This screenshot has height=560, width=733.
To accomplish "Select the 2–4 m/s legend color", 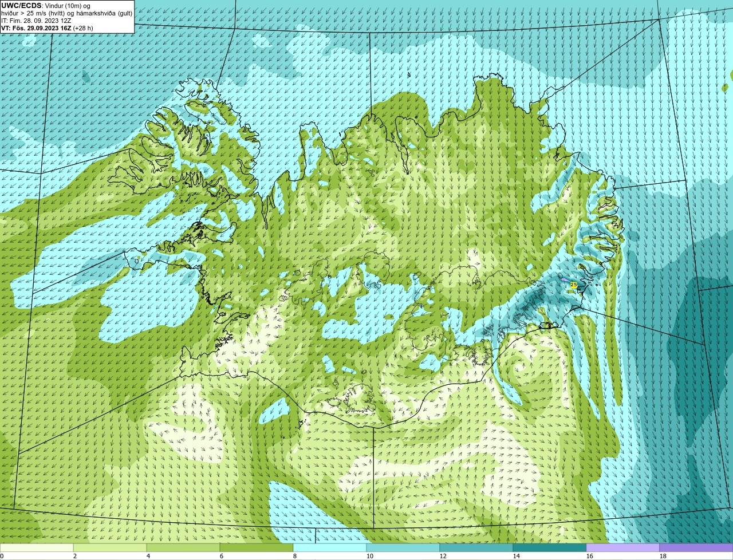I will point(110,547).
